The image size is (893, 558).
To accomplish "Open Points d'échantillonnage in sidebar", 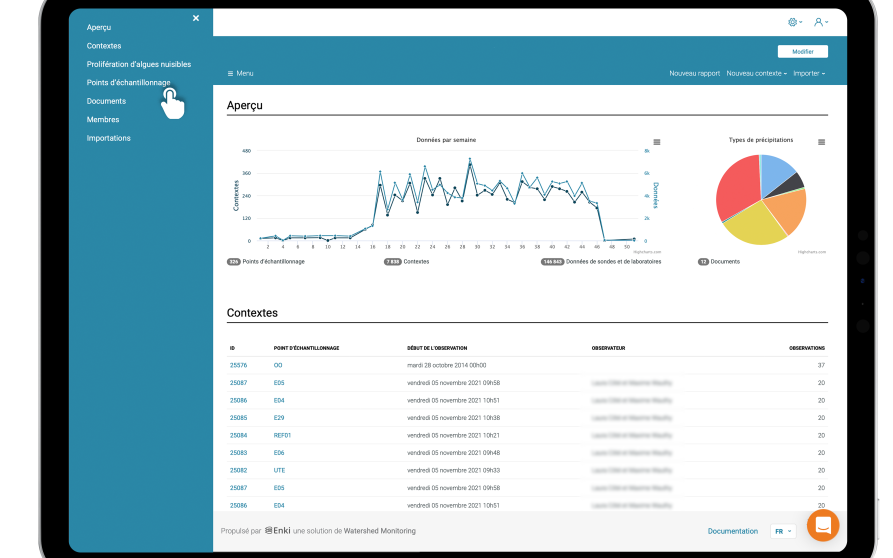I will (x=128, y=83).
